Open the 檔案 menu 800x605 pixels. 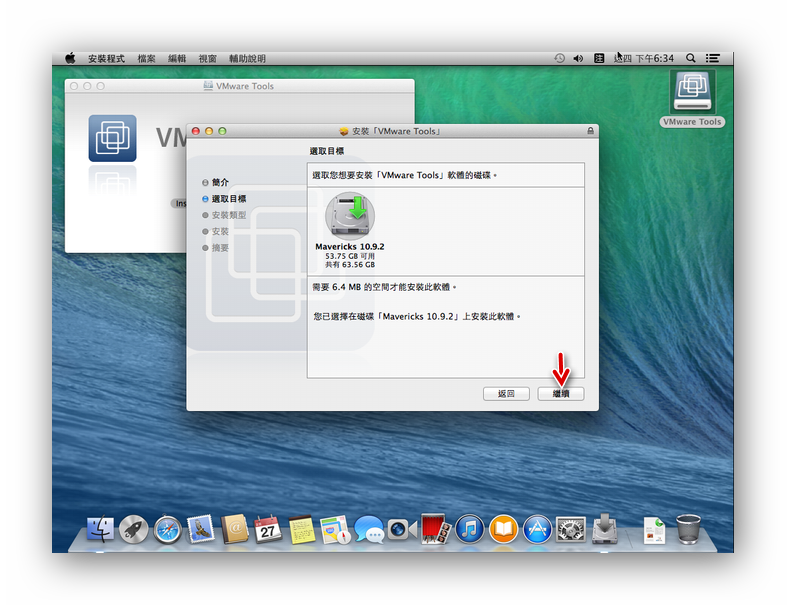[146, 58]
